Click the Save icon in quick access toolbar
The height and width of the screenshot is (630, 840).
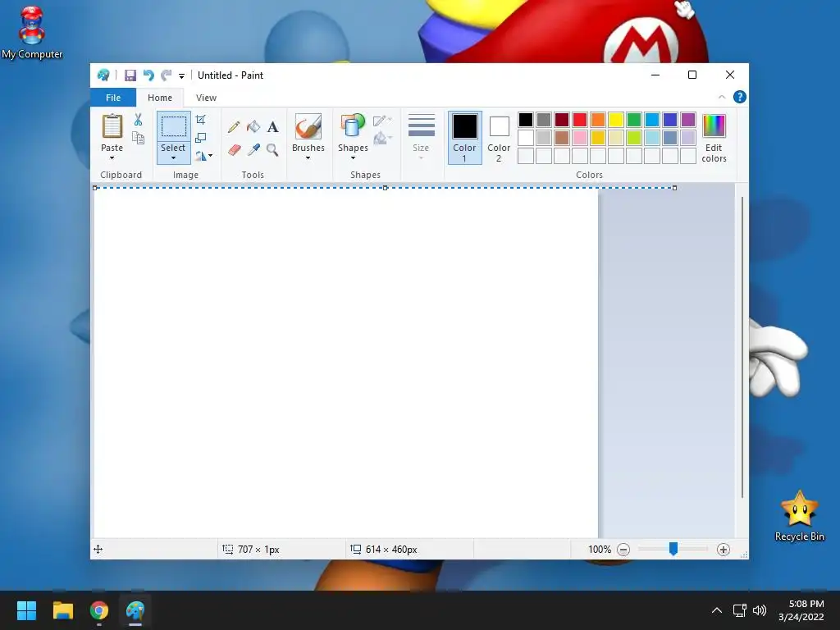pos(130,75)
